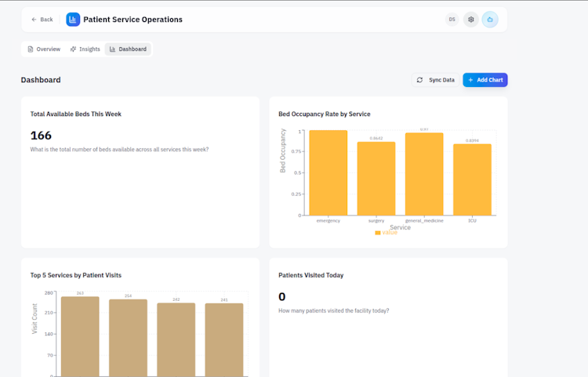
Task: Click the DS user avatar
Action: (452, 20)
